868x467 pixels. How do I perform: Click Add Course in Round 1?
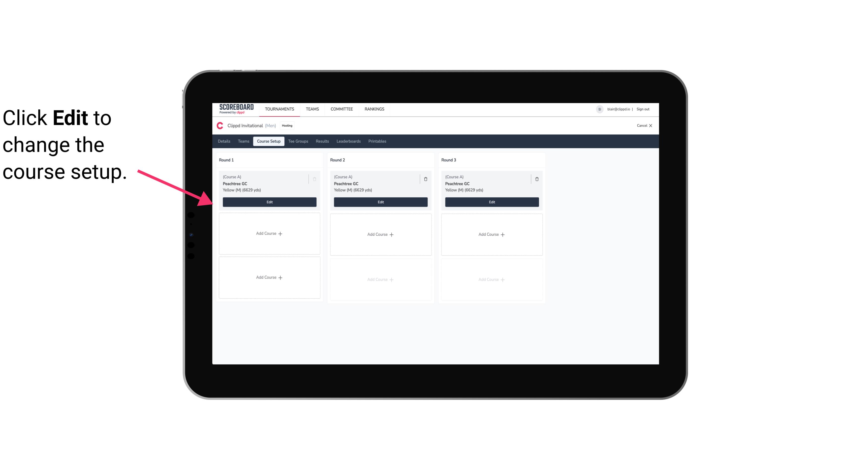point(269,234)
